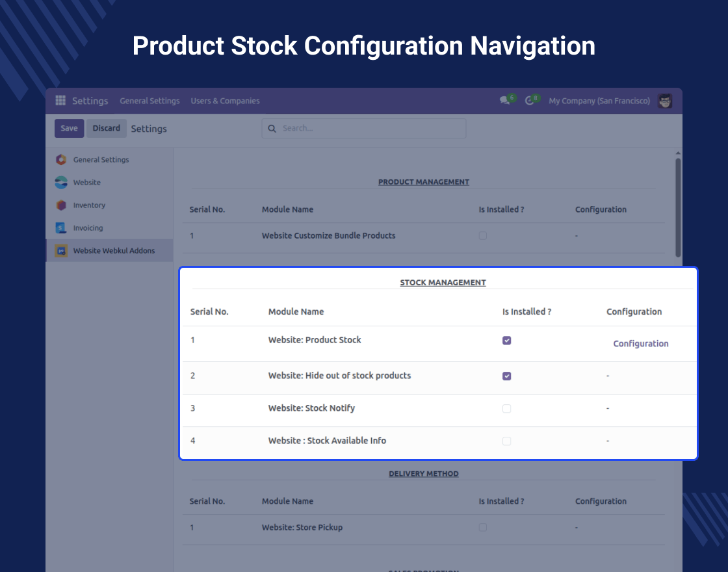
Task: Focus the Search input field
Action: (364, 129)
